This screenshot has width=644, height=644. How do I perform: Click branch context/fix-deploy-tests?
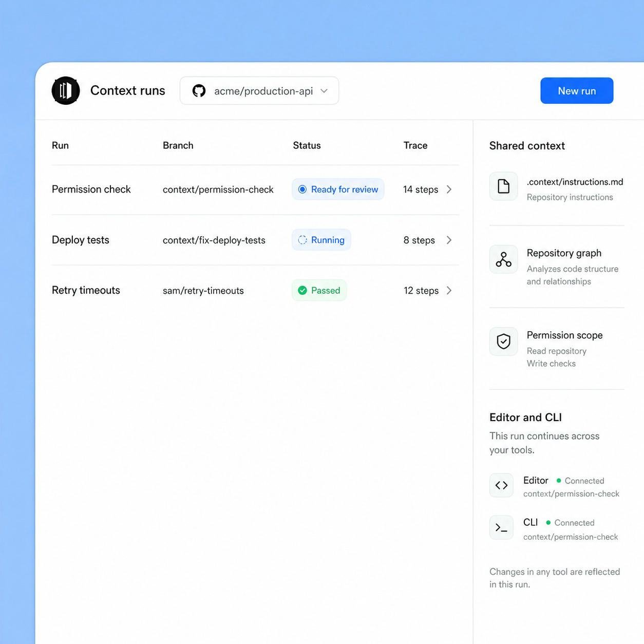(214, 240)
